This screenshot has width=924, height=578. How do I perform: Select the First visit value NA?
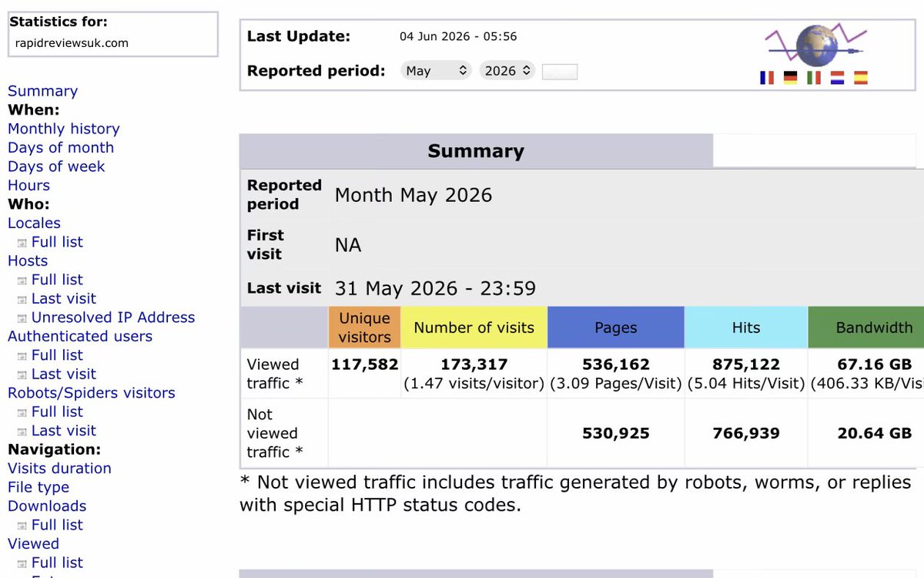pyautogui.click(x=348, y=245)
